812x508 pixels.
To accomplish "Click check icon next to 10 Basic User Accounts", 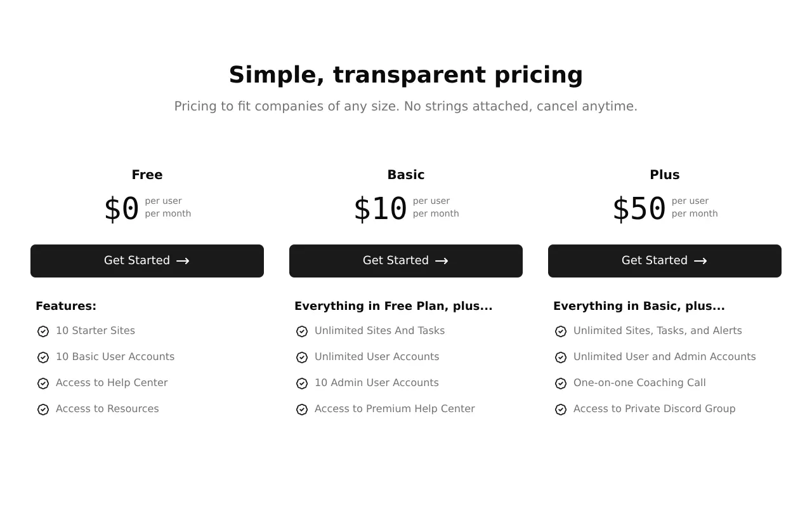I will [43, 358].
